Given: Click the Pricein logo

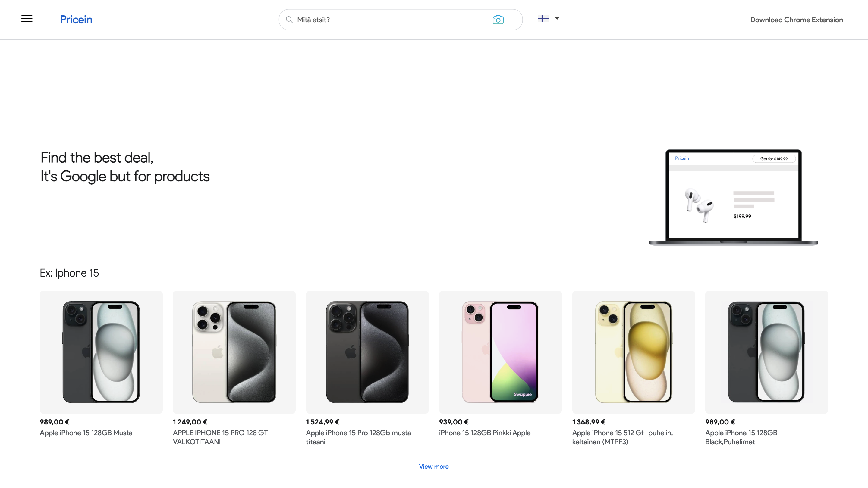Looking at the screenshot, I should pyautogui.click(x=76, y=20).
